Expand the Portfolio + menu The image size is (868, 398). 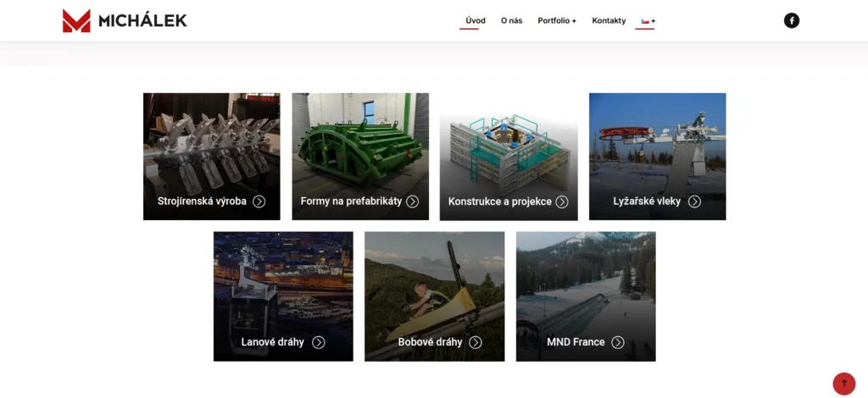click(557, 21)
